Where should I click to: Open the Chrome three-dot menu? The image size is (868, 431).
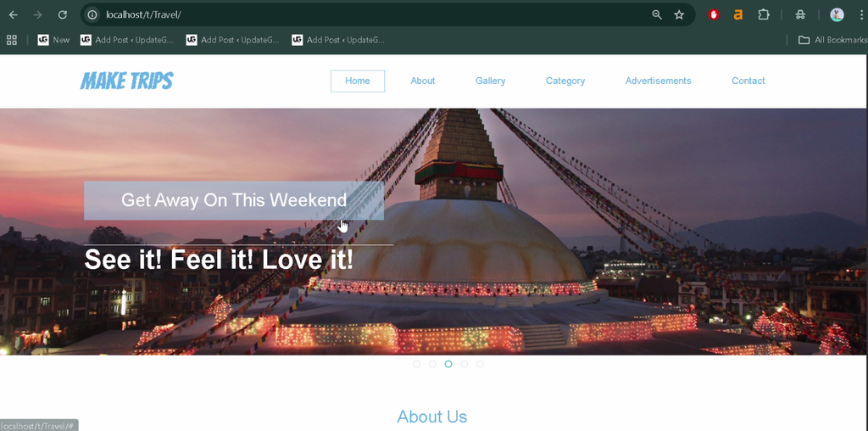pyautogui.click(x=861, y=15)
